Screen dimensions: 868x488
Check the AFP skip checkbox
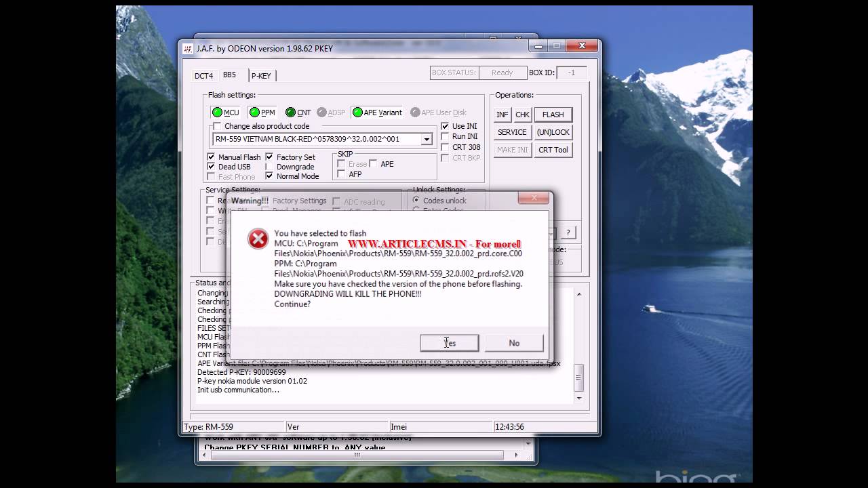pyautogui.click(x=341, y=174)
